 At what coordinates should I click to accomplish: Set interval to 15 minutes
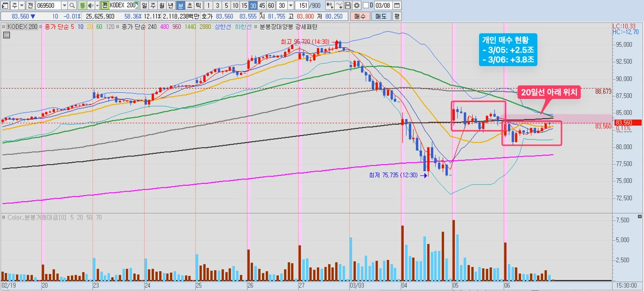tap(244, 5)
